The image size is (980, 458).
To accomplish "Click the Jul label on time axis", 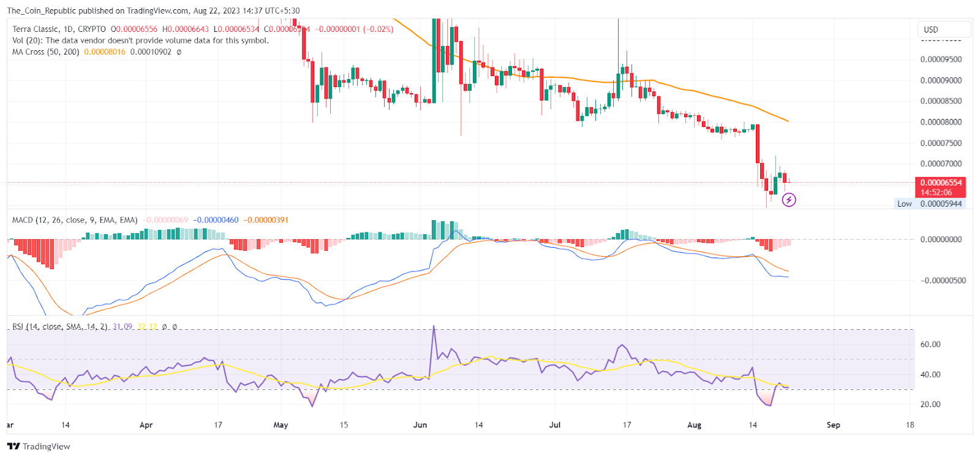I will coord(555,425).
